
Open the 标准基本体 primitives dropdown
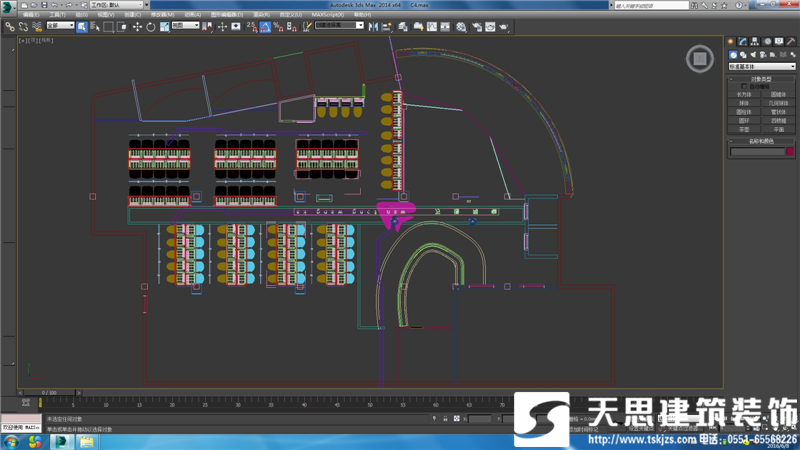[761, 66]
